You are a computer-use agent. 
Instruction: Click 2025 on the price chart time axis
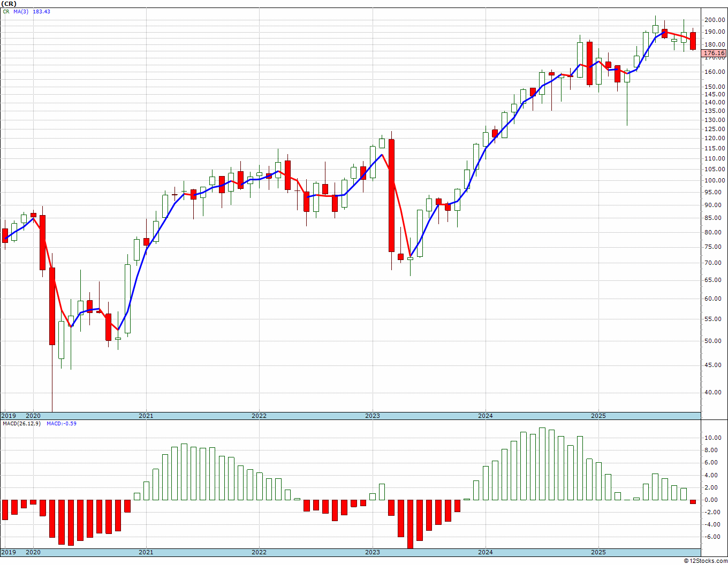pyautogui.click(x=598, y=416)
